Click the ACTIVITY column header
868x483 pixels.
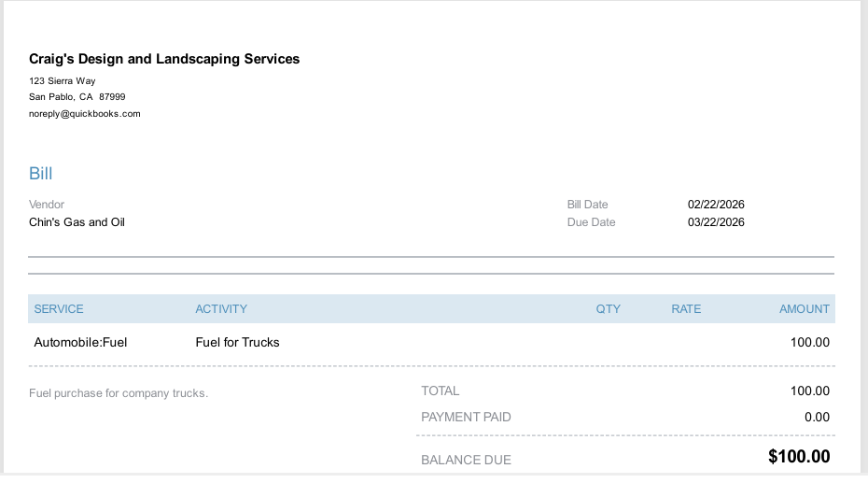click(221, 309)
